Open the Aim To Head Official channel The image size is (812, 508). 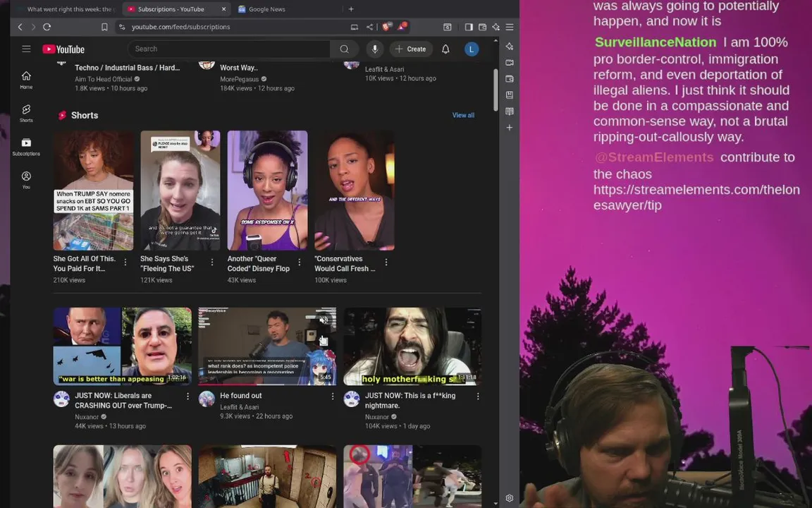[x=103, y=79]
